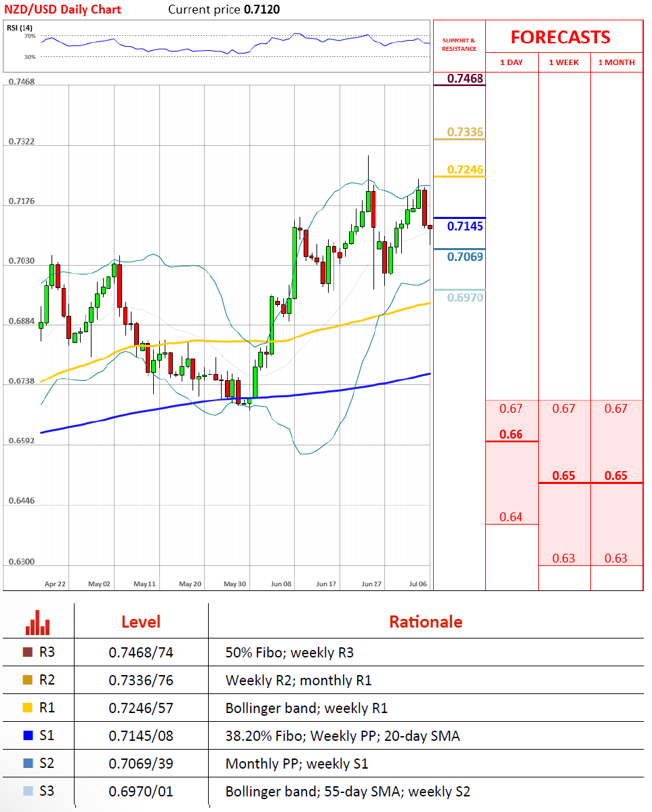Select the 1 WEEK forecast column header
Image resolution: width=652 pixels, height=812 pixels.
coord(564,62)
